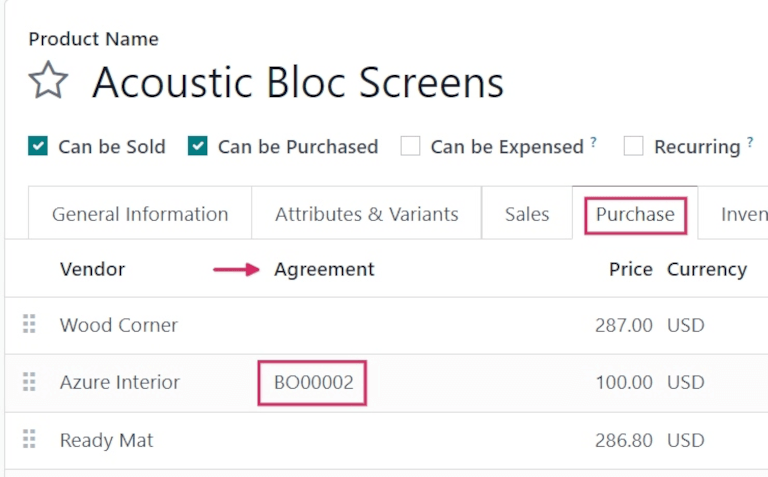Click the Ready Mat price 286.80
This screenshot has width=768, height=477.
[x=623, y=440]
